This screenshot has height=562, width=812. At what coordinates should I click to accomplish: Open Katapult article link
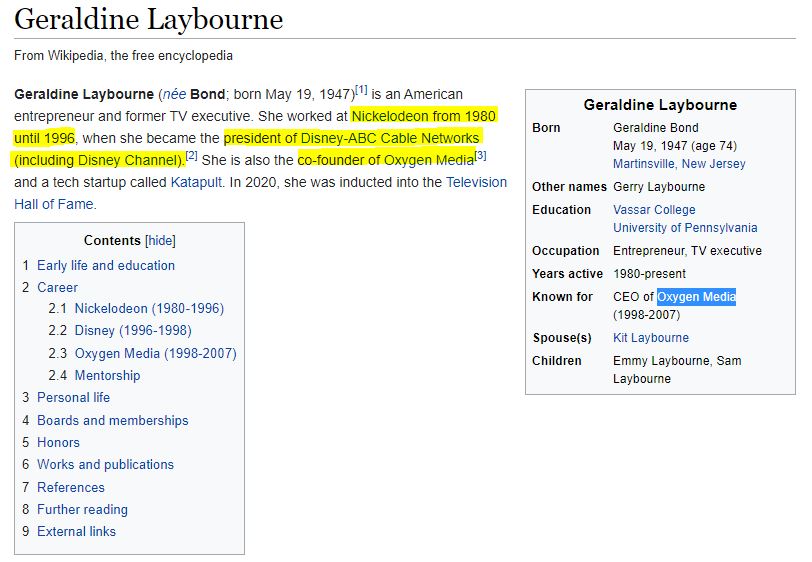pyautogui.click(x=196, y=182)
